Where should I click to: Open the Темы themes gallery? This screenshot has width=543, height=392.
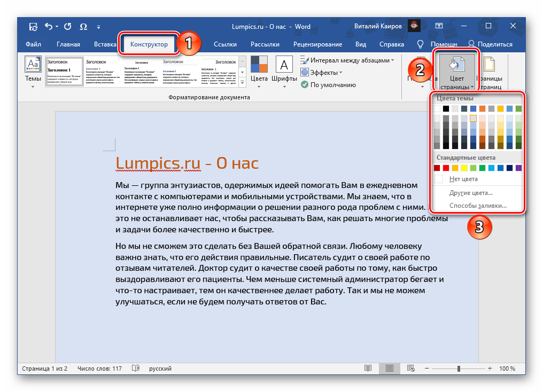click(33, 72)
